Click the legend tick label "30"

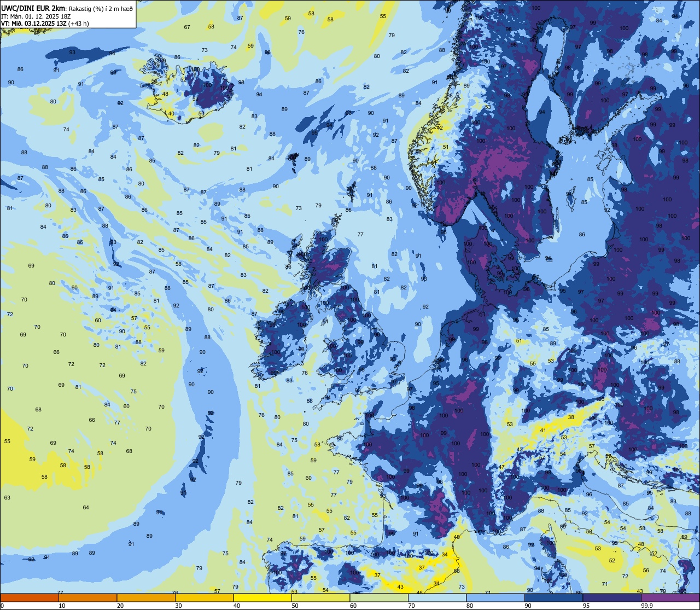tap(178, 606)
